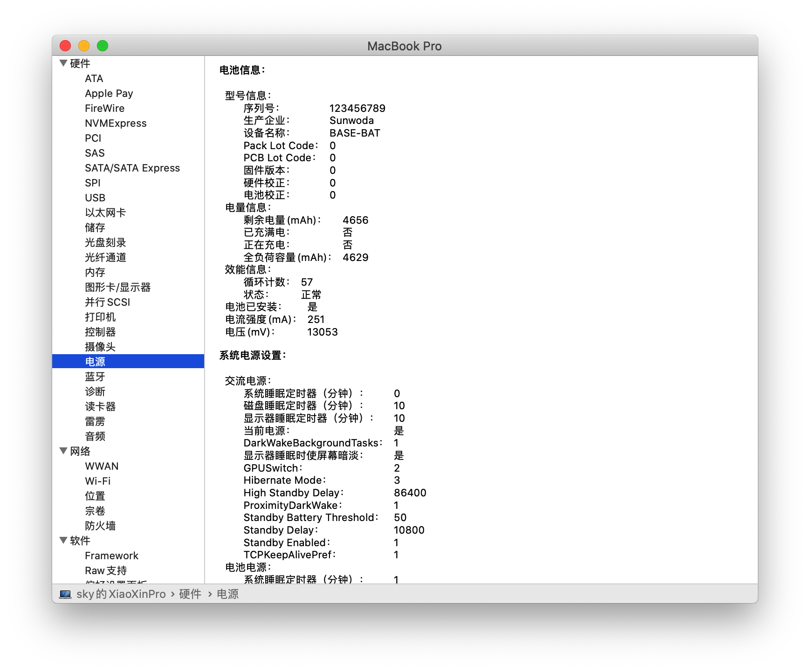Click 电源 in the bottom path bar
810x672 pixels.
coord(227,594)
